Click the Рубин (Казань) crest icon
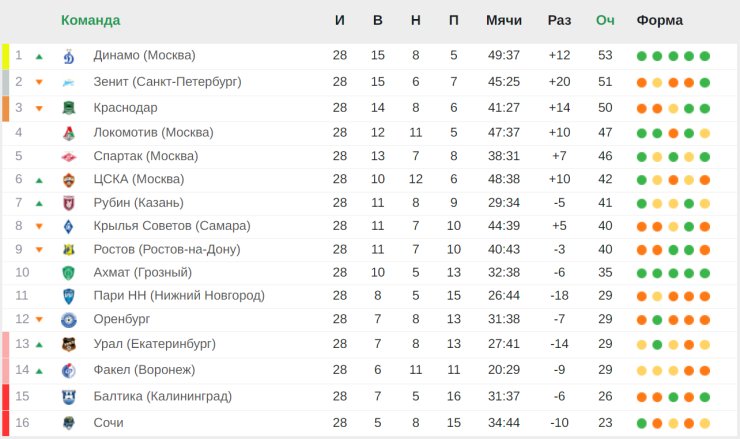The image size is (740, 439). (x=69, y=203)
